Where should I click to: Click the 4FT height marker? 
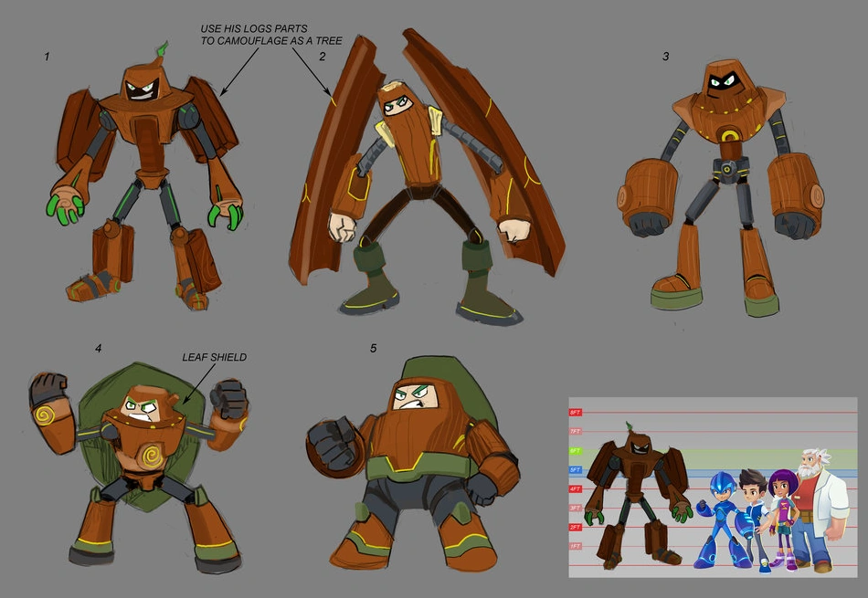(575, 489)
